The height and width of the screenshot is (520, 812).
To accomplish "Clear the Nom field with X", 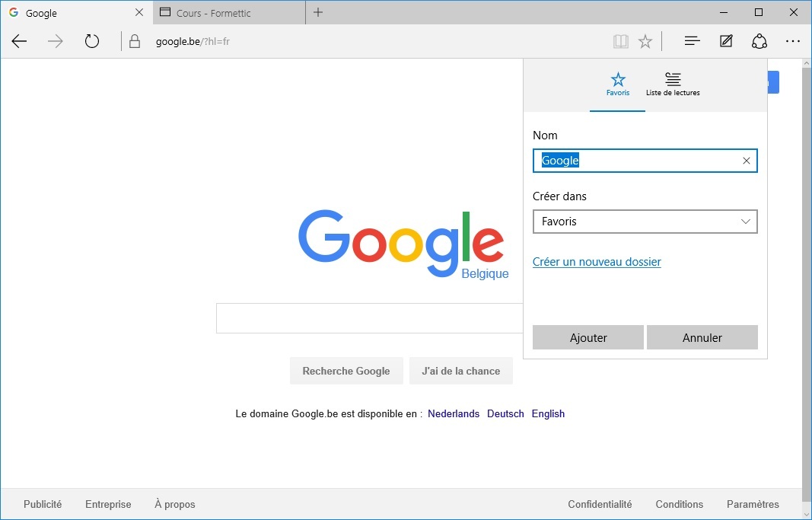I will [747, 161].
